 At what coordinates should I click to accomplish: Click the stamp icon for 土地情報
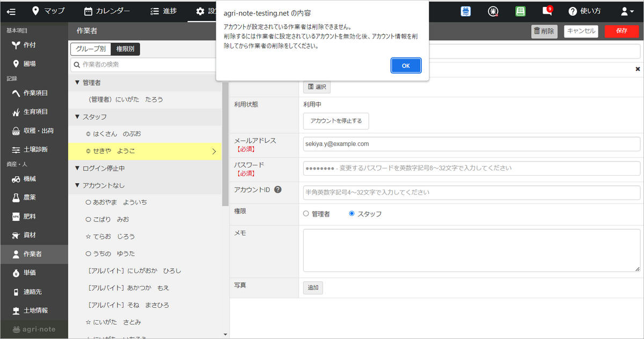[16, 311]
